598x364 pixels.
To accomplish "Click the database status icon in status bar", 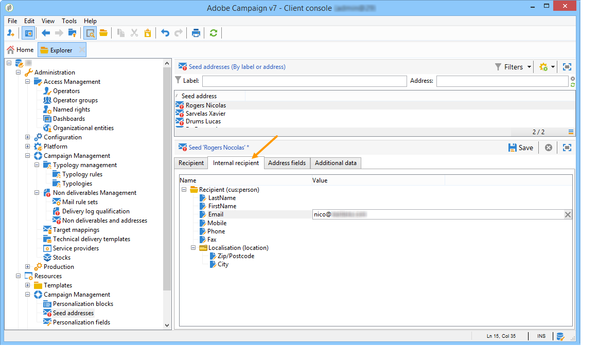I will coord(560,336).
